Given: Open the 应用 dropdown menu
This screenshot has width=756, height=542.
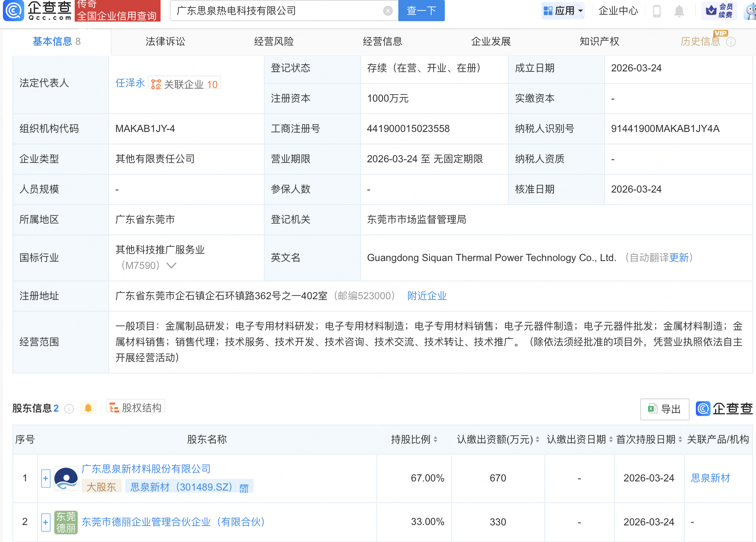Looking at the screenshot, I should (x=563, y=11).
